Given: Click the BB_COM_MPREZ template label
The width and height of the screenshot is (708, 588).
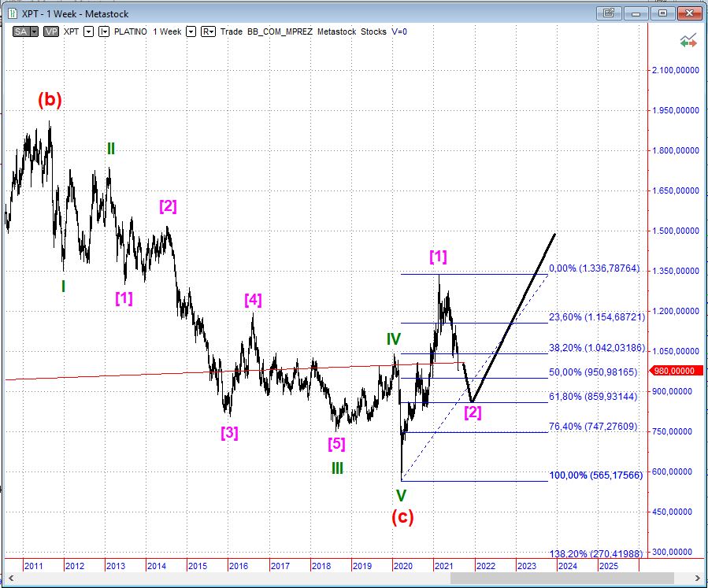Looking at the screenshot, I should click(280, 31).
